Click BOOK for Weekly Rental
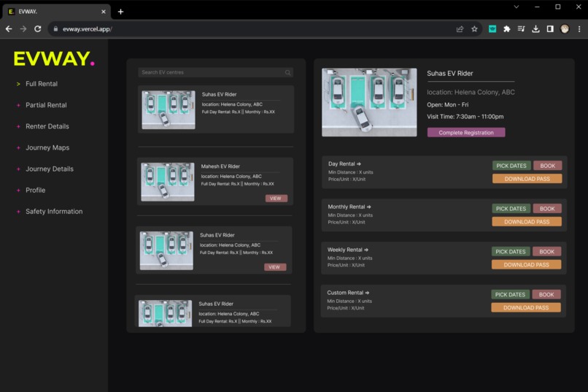This screenshot has width=588, height=392. [546, 252]
